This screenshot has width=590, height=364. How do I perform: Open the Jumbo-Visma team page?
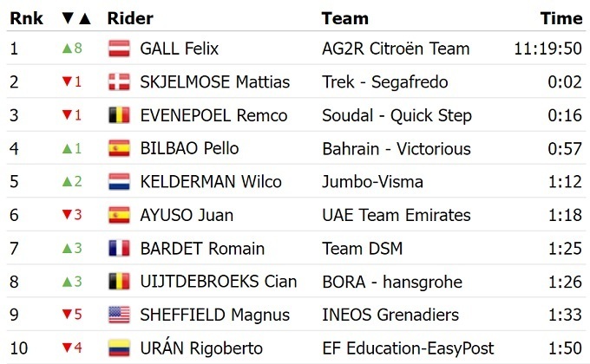click(372, 182)
